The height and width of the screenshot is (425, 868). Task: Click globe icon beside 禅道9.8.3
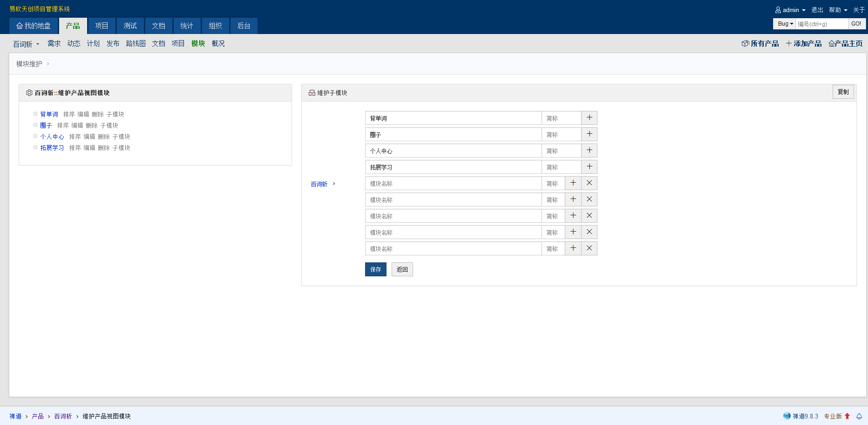tap(787, 416)
